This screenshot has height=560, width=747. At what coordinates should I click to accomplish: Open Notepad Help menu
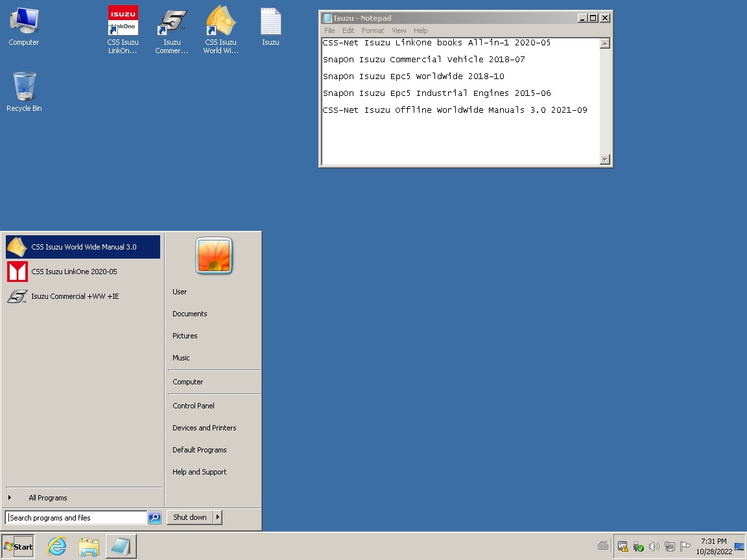tap(420, 30)
